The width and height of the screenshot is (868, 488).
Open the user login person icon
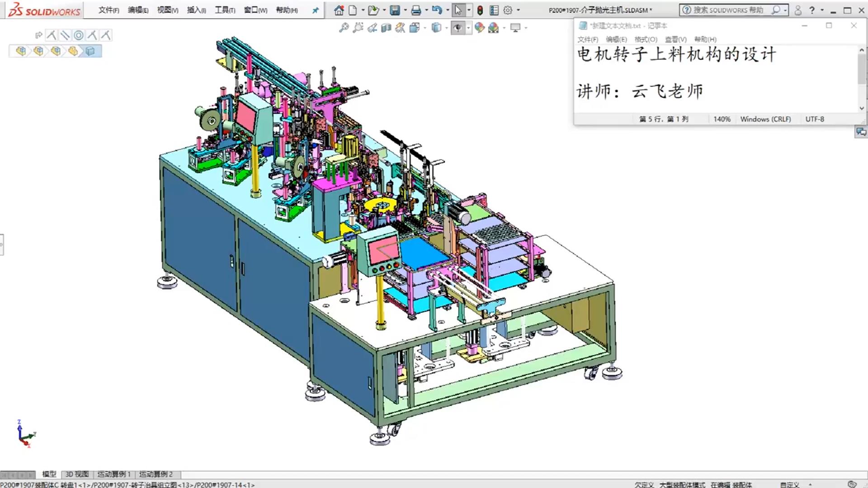click(x=798, y=10)
